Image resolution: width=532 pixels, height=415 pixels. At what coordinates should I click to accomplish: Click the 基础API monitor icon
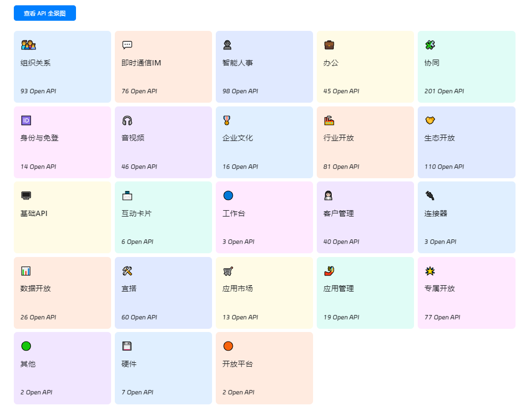pos(26,196)
